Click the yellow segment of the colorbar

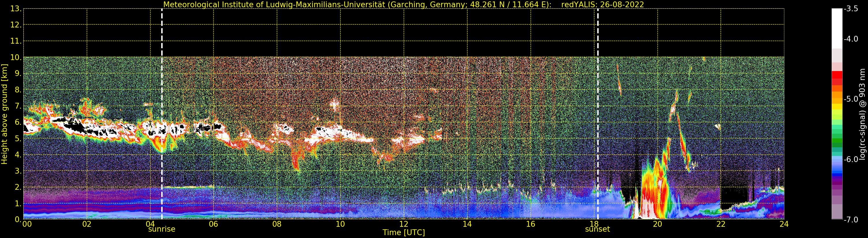pyautogui.click(x=837, y=107)
